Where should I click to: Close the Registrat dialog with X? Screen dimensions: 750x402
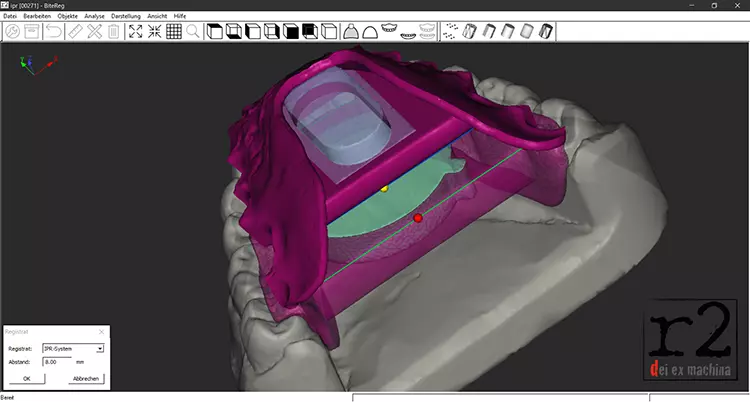coord(101,331)
